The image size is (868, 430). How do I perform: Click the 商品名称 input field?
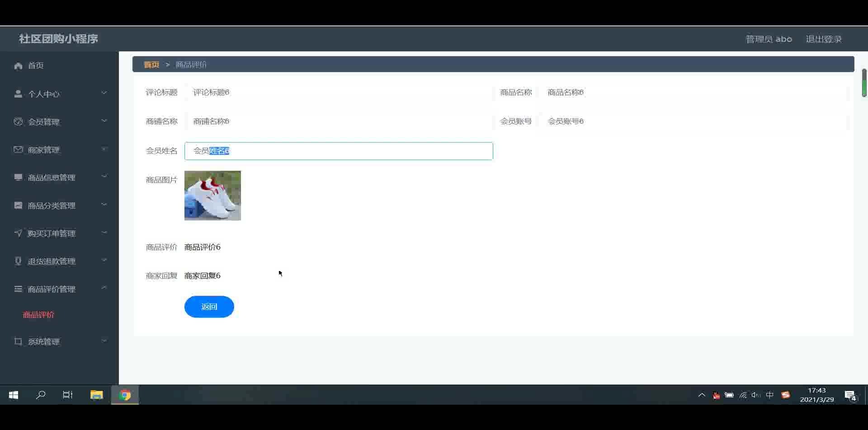click(693, 93)
